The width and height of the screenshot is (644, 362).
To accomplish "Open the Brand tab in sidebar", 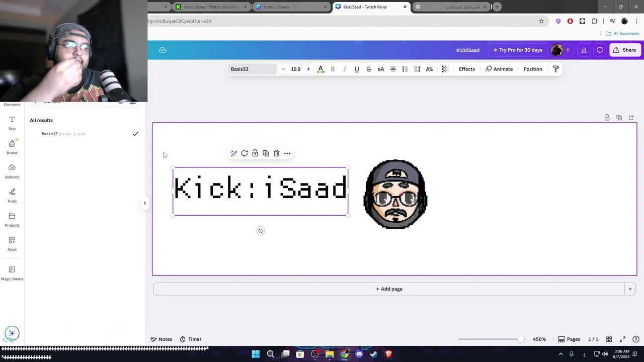I will (x=12, y=147).
